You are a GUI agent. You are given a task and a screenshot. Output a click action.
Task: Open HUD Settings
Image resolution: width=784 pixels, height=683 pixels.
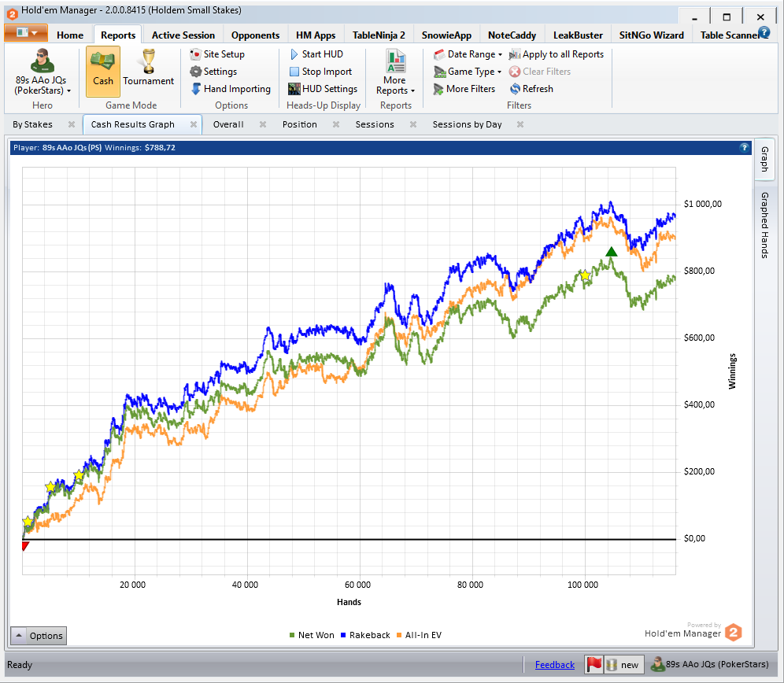tap(323, 89)
